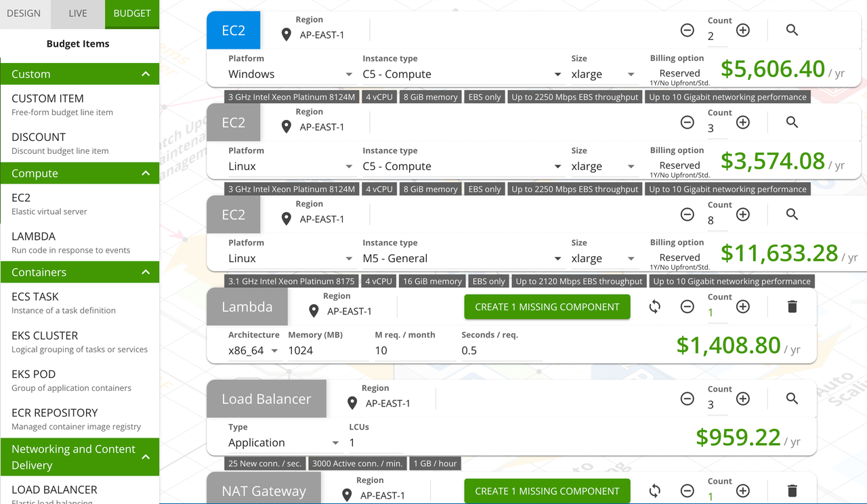Decrease count on Windows EC2 item
This screenshot has height=504, width=867.
687,30
